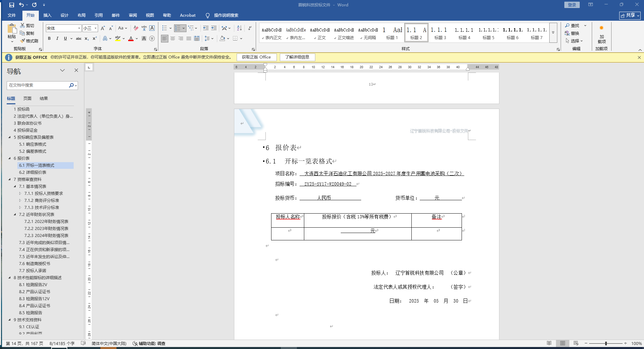Screen dimensions: 644x349
Task: Close the yellow Office license notification bar
Action: [639, 57]
